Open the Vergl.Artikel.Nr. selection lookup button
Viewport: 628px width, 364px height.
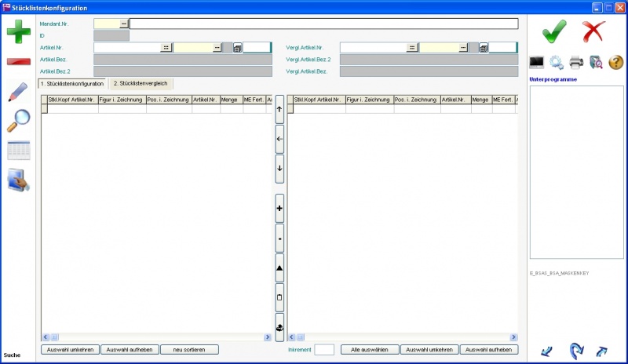coord(412,48)
